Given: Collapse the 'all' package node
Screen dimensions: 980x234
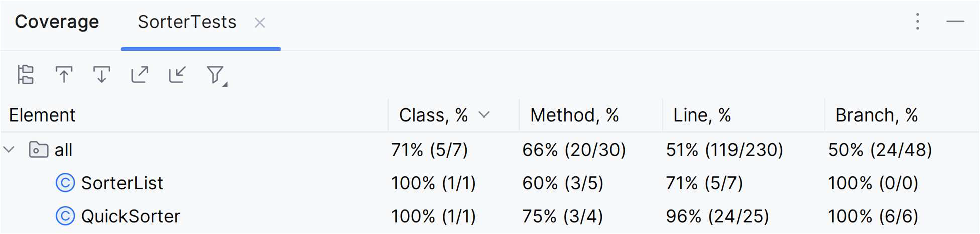Looking at the screenshot, I should [x=9, y=150].
